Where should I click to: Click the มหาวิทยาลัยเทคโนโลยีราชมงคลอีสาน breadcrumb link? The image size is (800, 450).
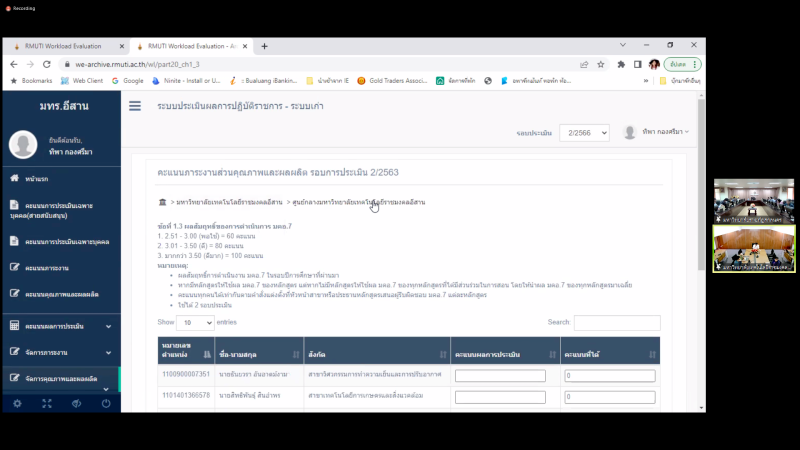point(230,202)
